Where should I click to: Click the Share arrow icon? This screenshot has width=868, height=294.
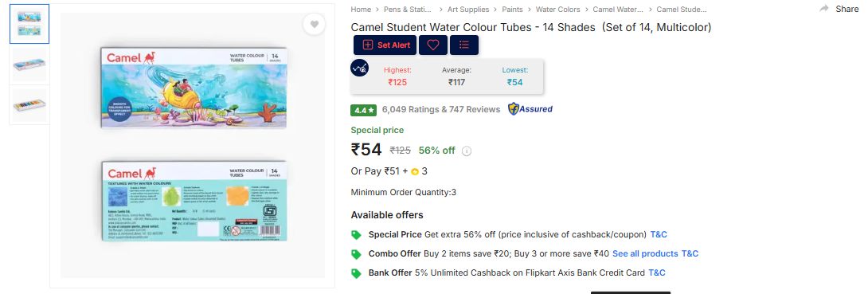(x=824, y=8)
